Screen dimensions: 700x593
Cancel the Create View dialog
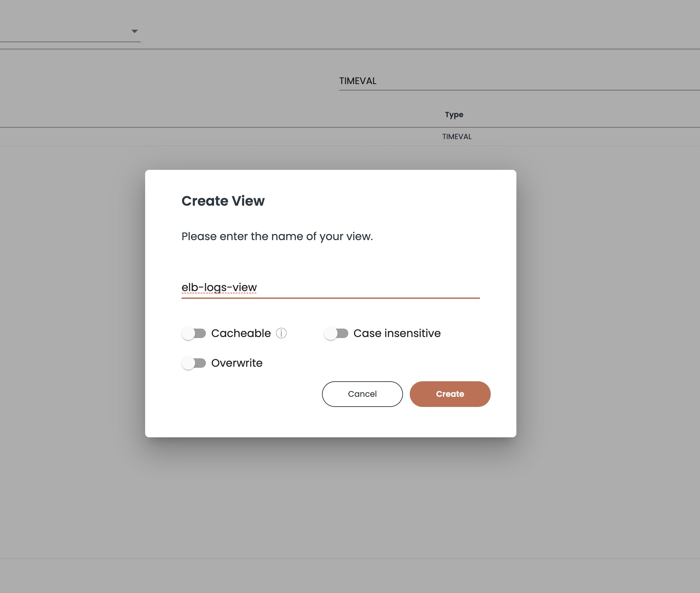(362, 394)
